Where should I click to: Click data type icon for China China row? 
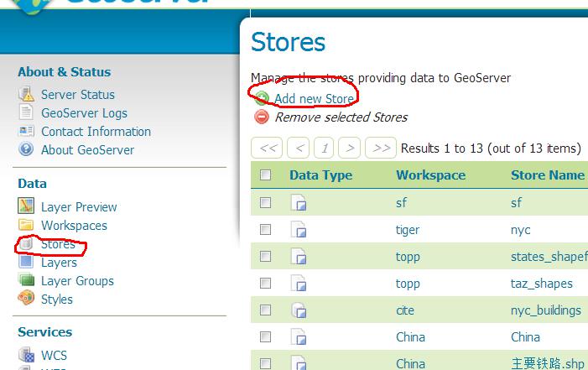[x=299, y=336]
